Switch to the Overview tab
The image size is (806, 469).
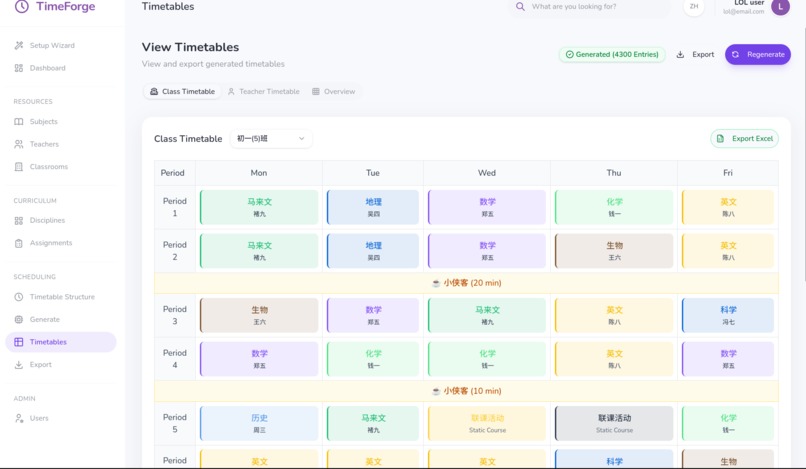334,92
